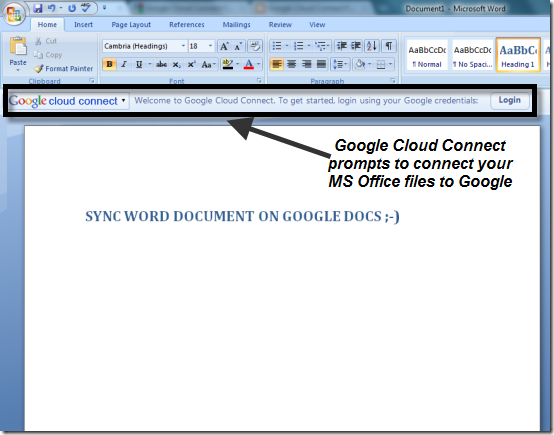Increase paragraph indent
The width and height of the screenshot is (554, 435).
[356, 46]
